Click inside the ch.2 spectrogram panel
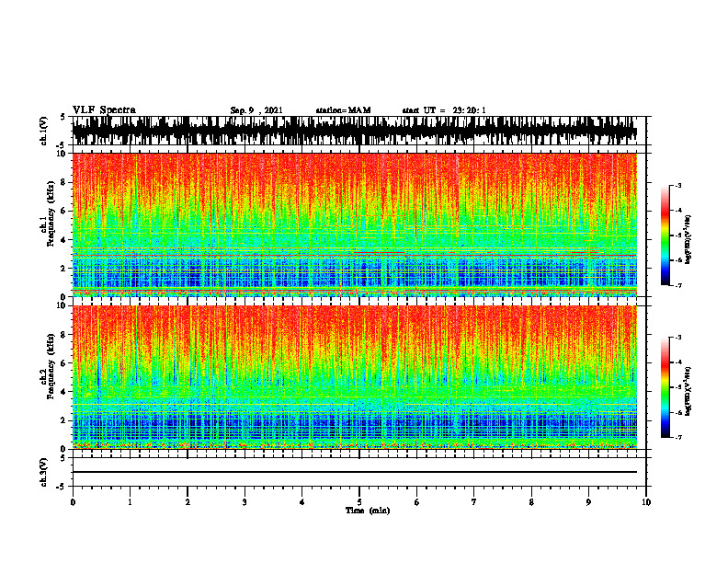This screenshot has width=728, height=563. tap(355, 377)
